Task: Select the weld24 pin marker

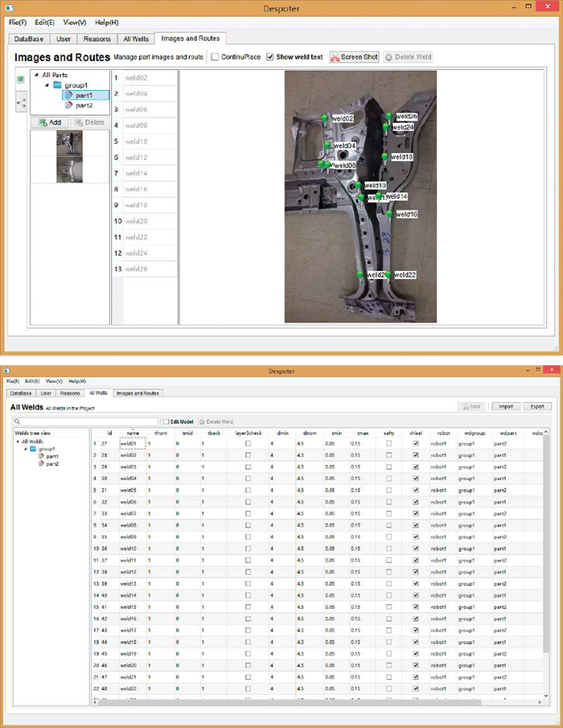Action: pos(386,127)
